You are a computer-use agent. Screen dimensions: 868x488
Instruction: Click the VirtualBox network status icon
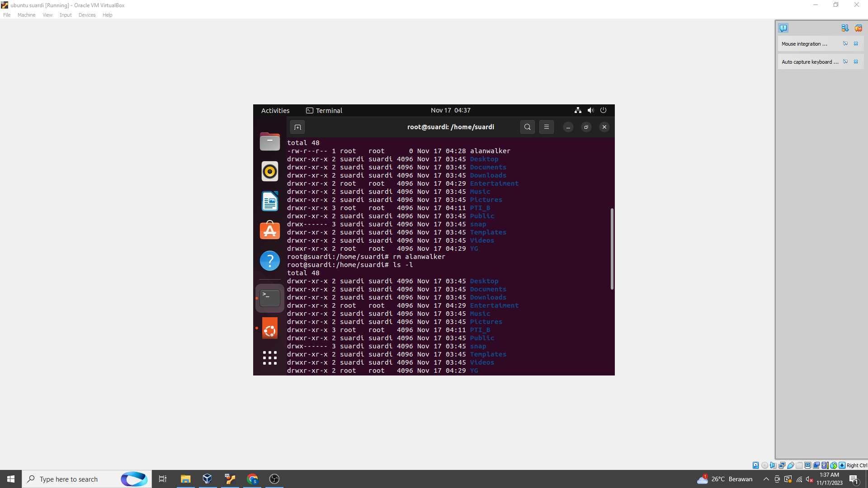point(782,465)
